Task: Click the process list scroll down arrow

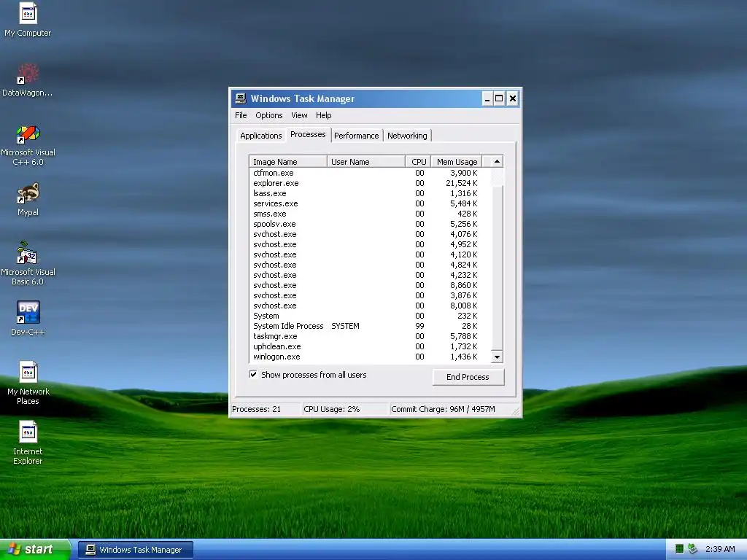Action: (x=497, y=357)
